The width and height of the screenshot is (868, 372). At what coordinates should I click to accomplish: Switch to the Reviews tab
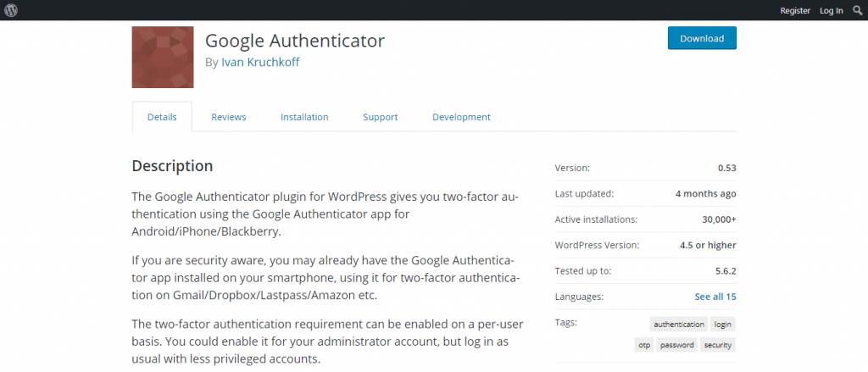point(229,117)
